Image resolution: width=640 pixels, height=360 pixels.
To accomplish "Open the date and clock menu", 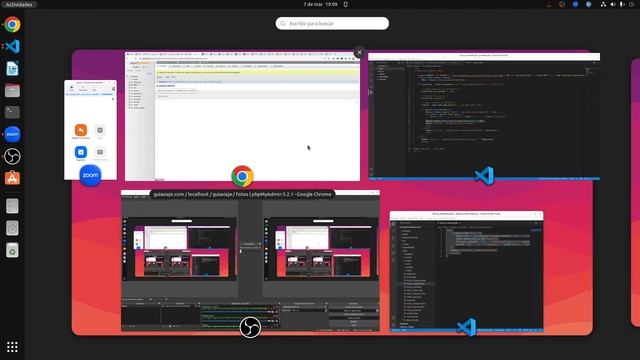I will click(320, 4).
